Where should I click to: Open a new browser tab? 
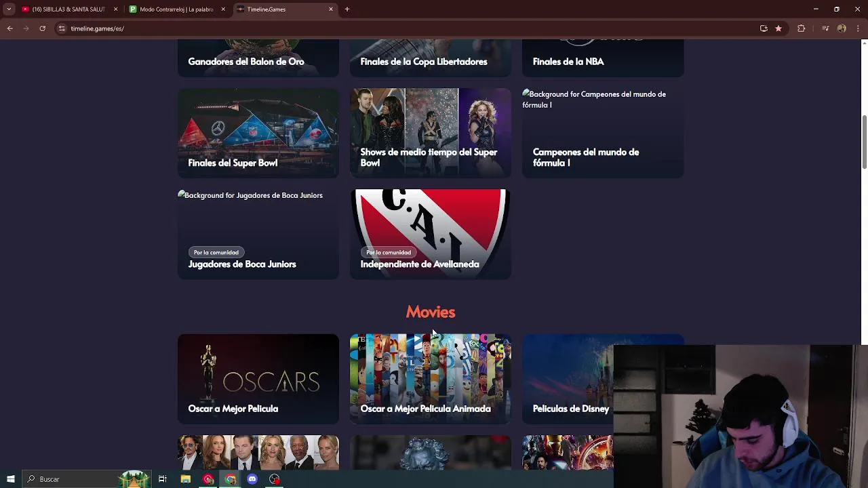coord(347,9)
